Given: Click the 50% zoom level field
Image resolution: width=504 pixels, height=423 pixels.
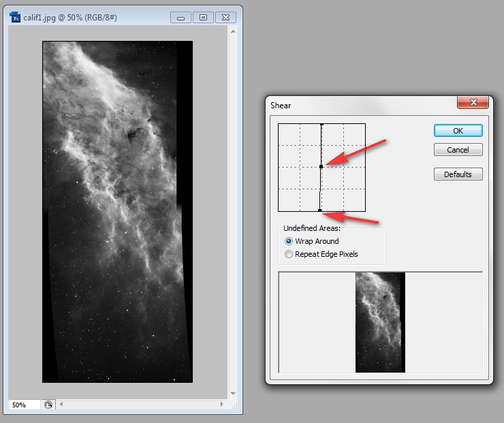Looking at the screenshot, I should click(25, 405).
